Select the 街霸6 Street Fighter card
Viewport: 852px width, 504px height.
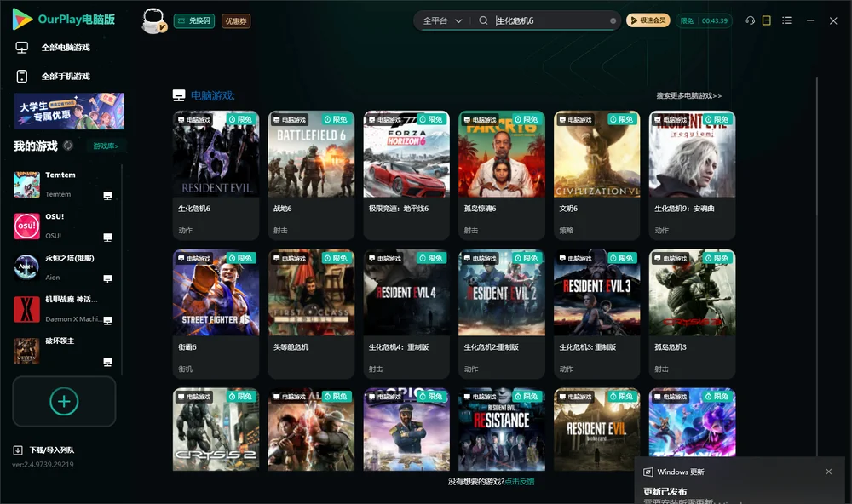tap(216, 314)
